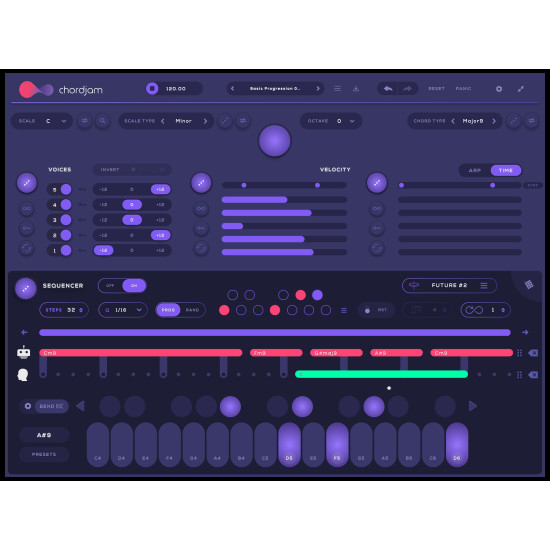Open the 1/16 quantize dropdown
This screenshot has height=550, width=550.
(x=123, y=310)
